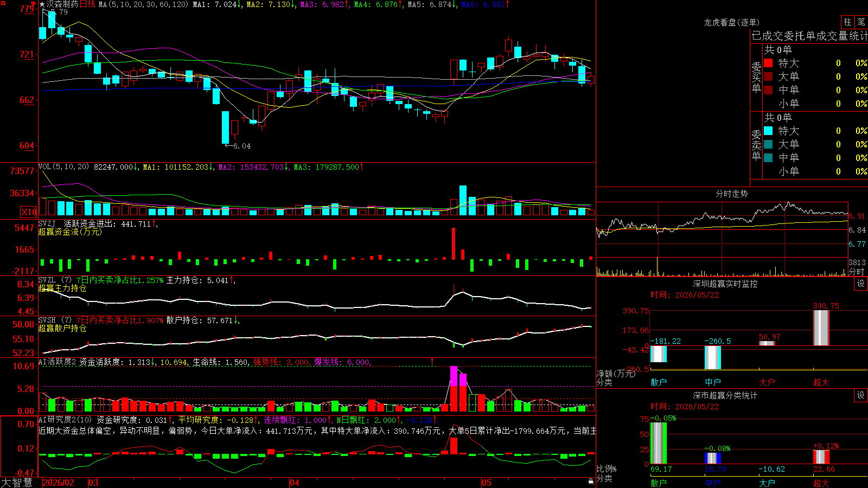Click the 汉森制药 stock name
The height and width of the screenshot is (488, 868).
pos(63,4)
